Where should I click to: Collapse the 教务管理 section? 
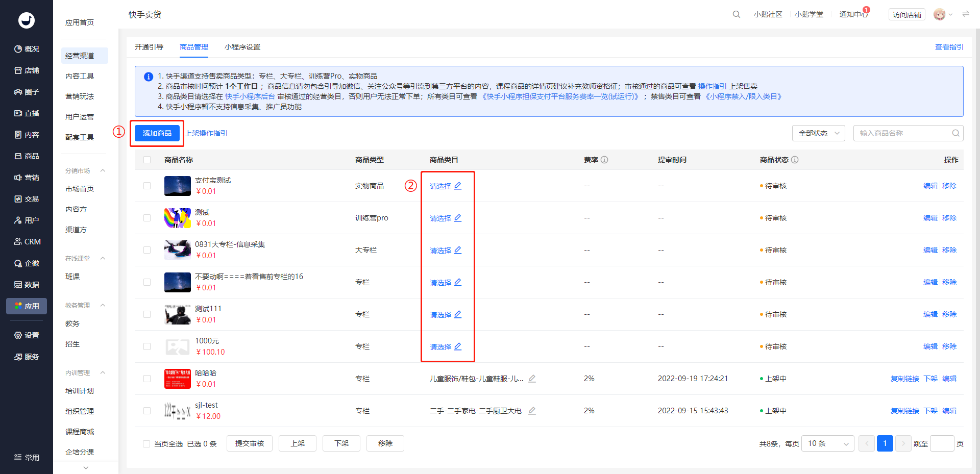pyautogui.click(x=103, y=306)
